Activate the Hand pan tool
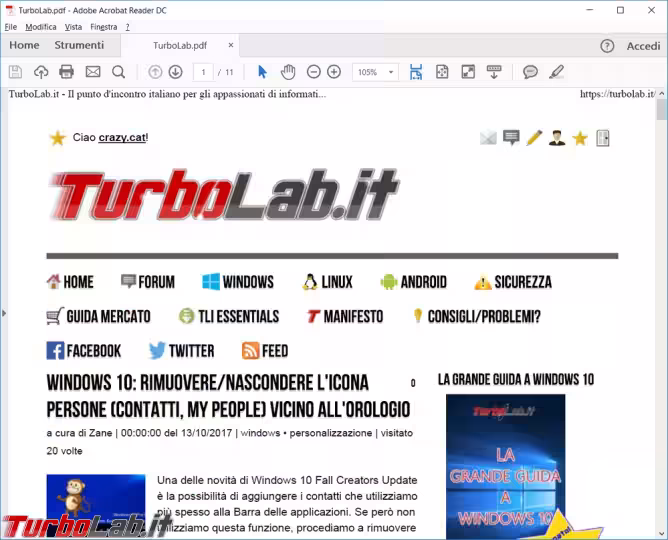This screenshot has height=540, width=668. (x=288, y=72)
